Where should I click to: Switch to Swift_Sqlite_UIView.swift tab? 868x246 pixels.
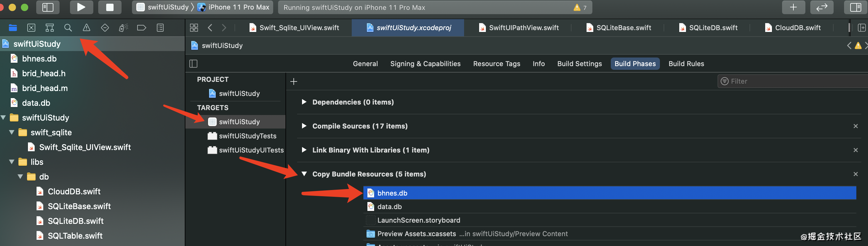[294, 28]
